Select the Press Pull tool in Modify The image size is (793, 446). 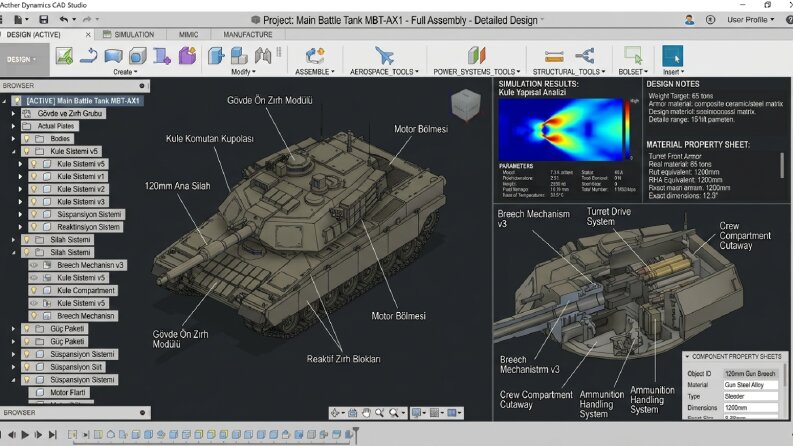pos(216,56)
